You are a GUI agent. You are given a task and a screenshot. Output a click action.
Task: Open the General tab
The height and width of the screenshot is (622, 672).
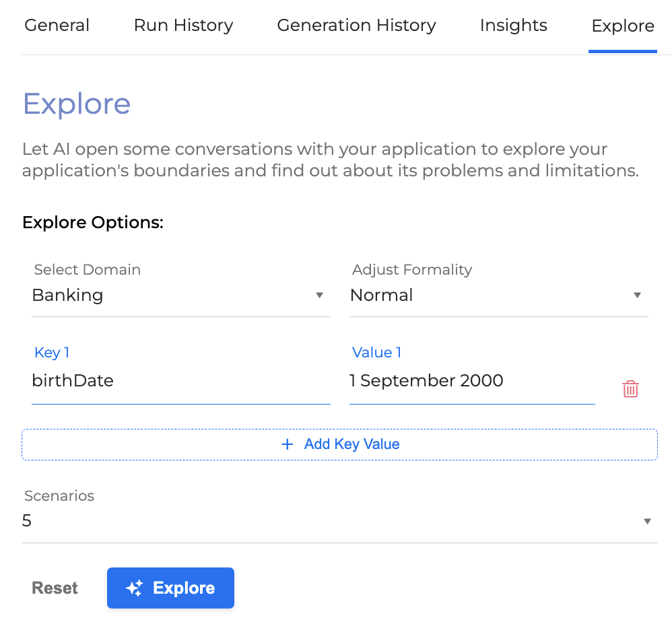pyautogui.click(x=57, y=26)
